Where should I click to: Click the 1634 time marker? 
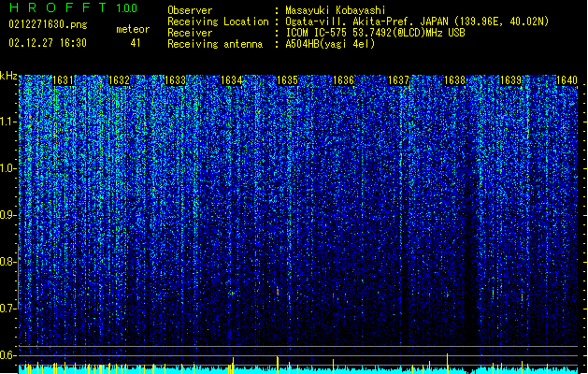click(x=232, y=80)
